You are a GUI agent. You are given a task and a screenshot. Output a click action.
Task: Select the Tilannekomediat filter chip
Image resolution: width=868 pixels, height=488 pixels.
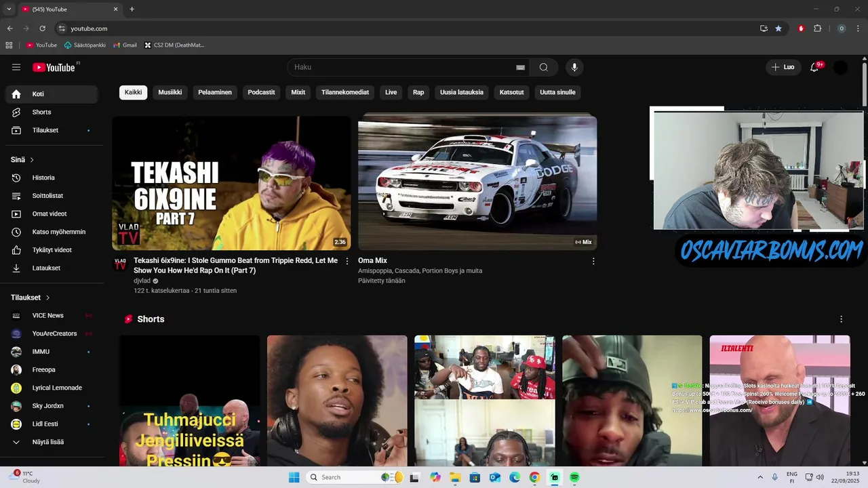pyautogui.click(x=345, y=92)
